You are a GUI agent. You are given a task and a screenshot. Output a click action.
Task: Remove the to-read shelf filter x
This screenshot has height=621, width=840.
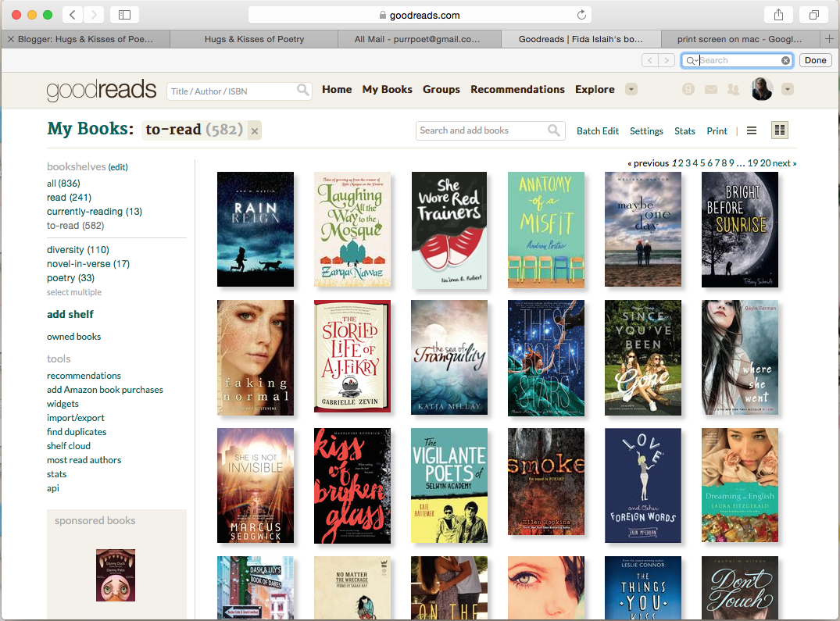click(255, 131)
